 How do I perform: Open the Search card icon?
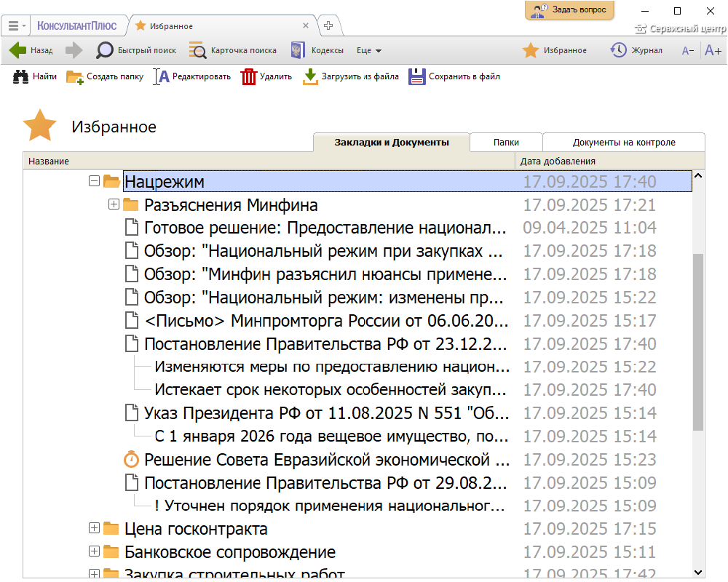[197, 50]
